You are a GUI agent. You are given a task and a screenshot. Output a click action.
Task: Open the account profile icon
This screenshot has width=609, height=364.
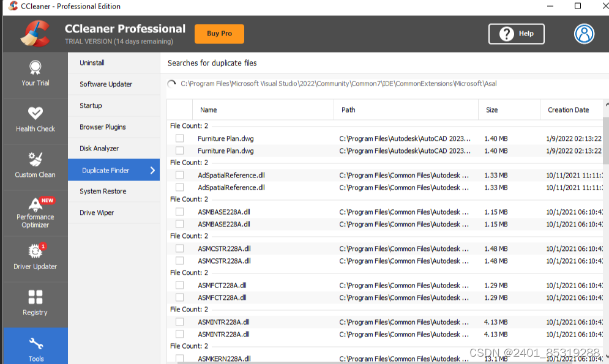584,34
